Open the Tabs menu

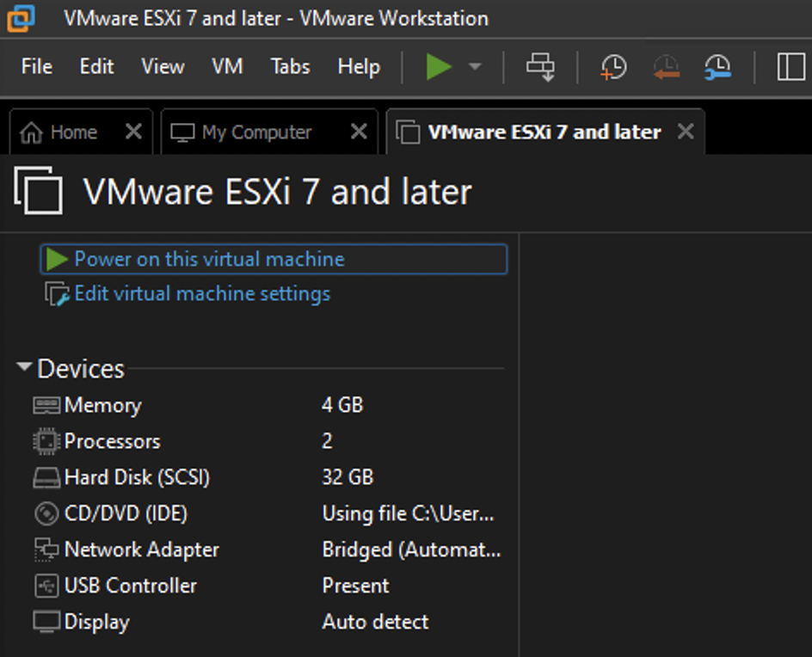[290, 67]
